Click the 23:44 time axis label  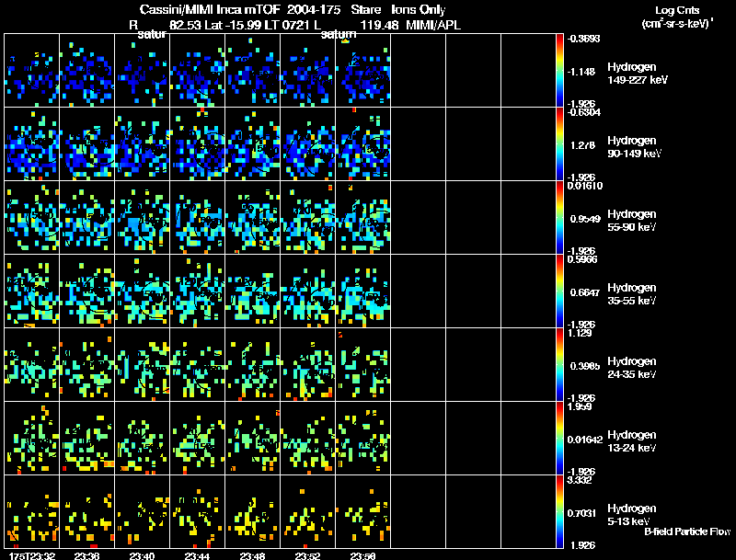click(197, 555)
